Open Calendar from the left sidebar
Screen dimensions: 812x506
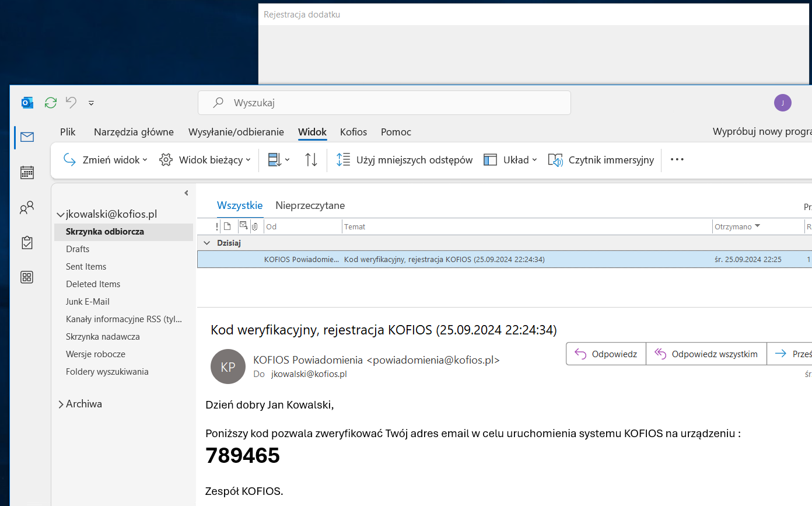click(27, 172)
